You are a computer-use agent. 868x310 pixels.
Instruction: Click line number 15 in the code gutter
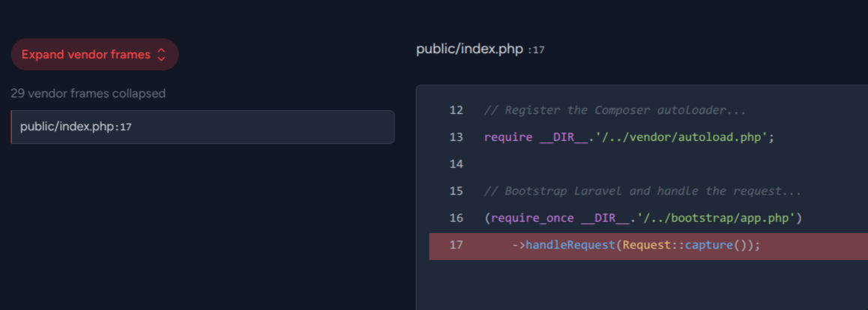(456, 191)
